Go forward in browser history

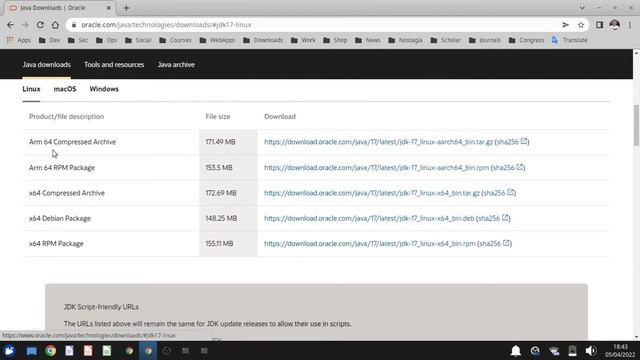(25, 25)
